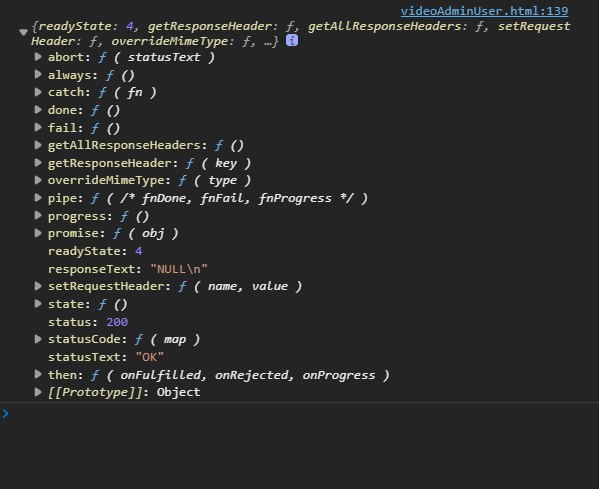The width and height of the screenshot is (599, 489).
Task: Click the abort statusText signature
Action: coord(157,57)
